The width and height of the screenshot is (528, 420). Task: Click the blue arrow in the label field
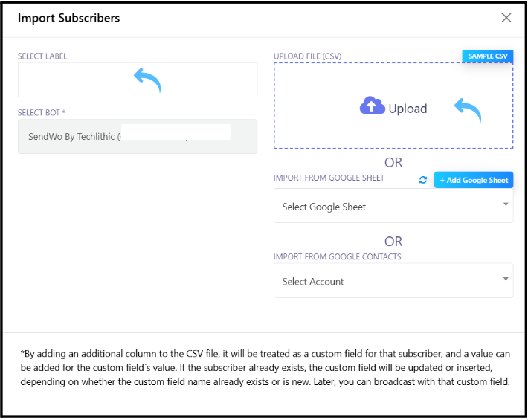click(x=147, y=79)
